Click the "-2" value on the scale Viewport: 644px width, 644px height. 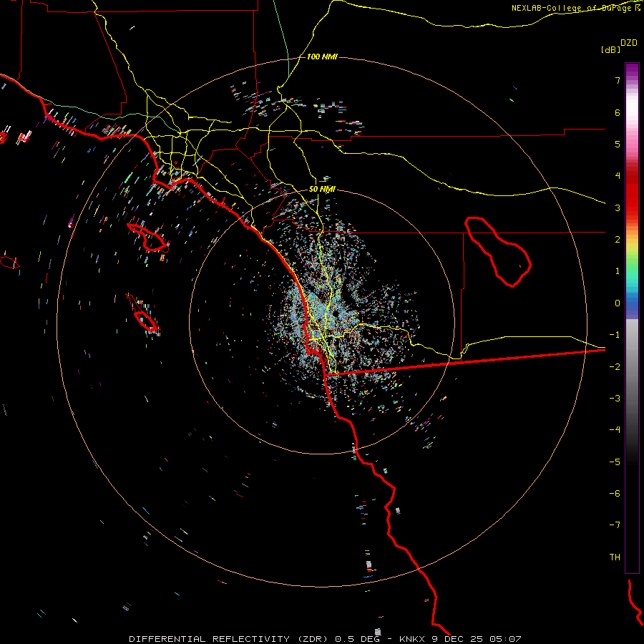coord(615,367)
